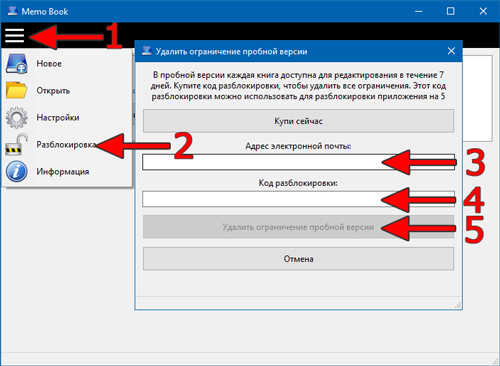Screen dimensions: 500x366
Task: Open the Настройки menu entry
Action: coord(67,117)
